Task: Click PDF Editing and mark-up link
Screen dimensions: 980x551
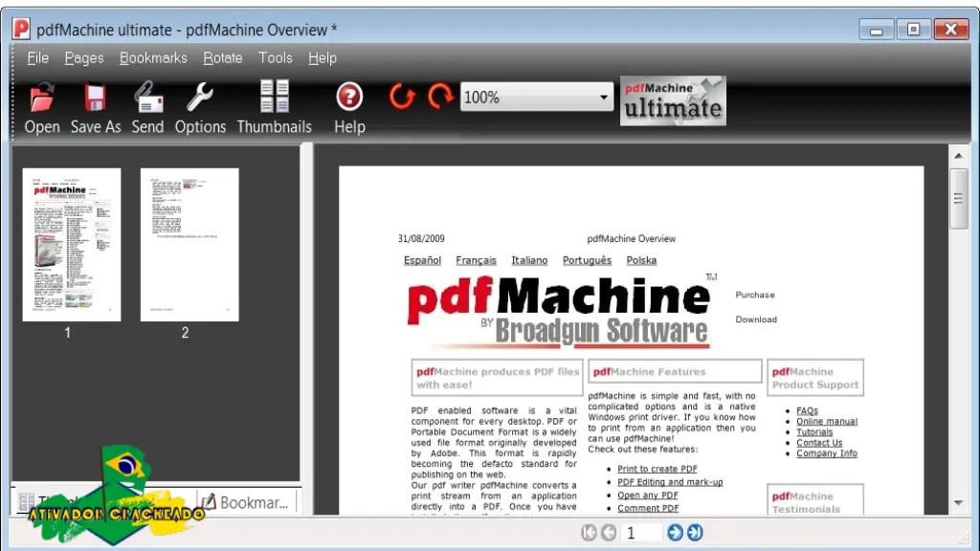Action: tap(670, 482)
